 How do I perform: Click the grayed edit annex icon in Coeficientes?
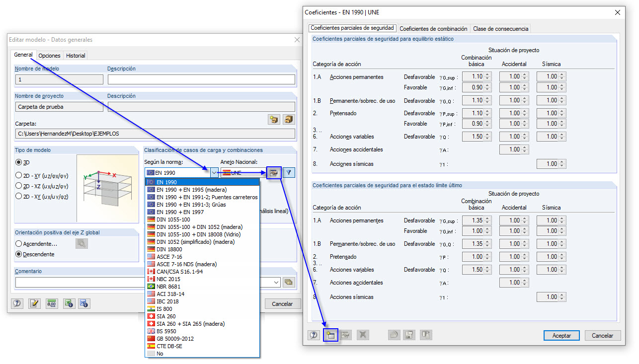(x=345, y=335)
